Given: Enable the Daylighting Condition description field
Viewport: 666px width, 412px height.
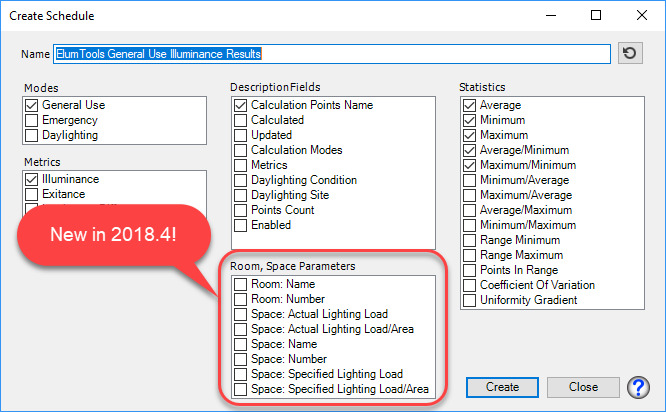Looking at the screenshot, I should 240,180.
